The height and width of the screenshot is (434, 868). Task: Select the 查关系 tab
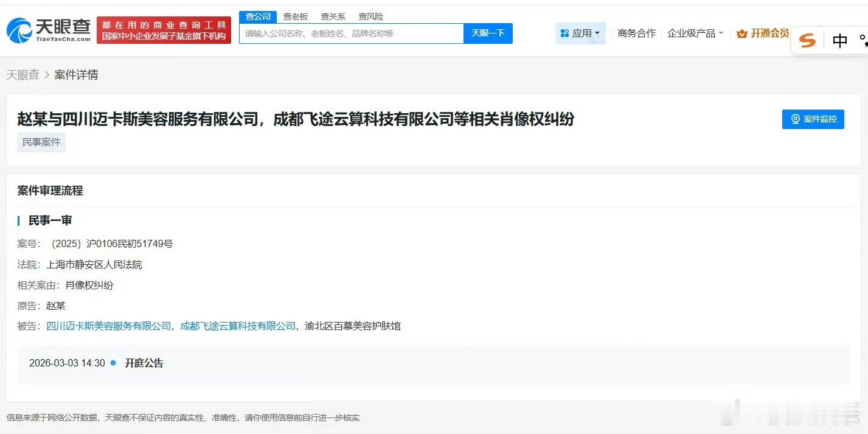tap(333, 16)
